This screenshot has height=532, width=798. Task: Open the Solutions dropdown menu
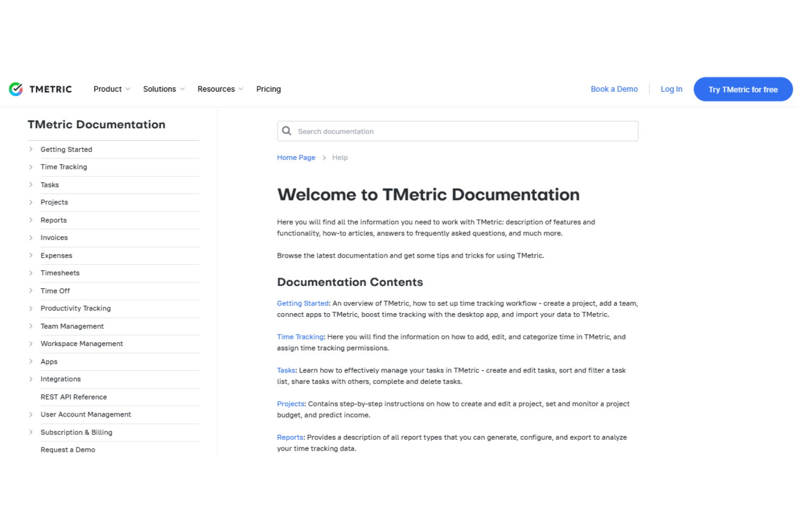(x=164, y=89)
